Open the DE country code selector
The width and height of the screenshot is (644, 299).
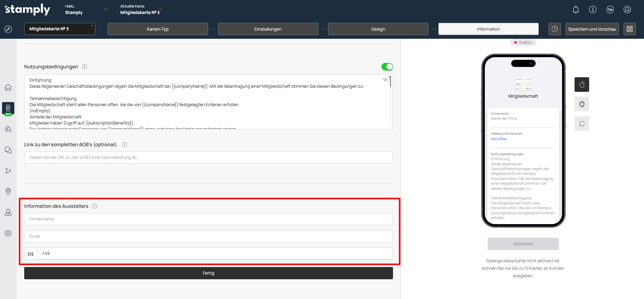point(31,254)
